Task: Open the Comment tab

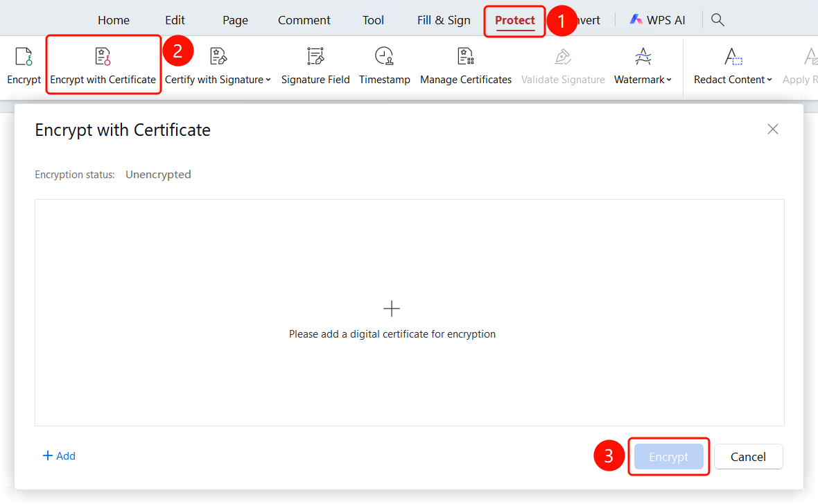Action: click(304, 20)
